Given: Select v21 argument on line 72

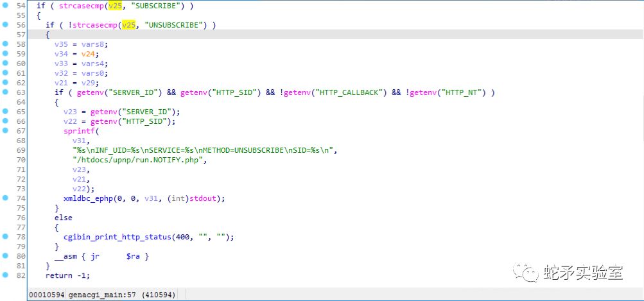Looking at the screenshot, I should click(x=79, y=180).
